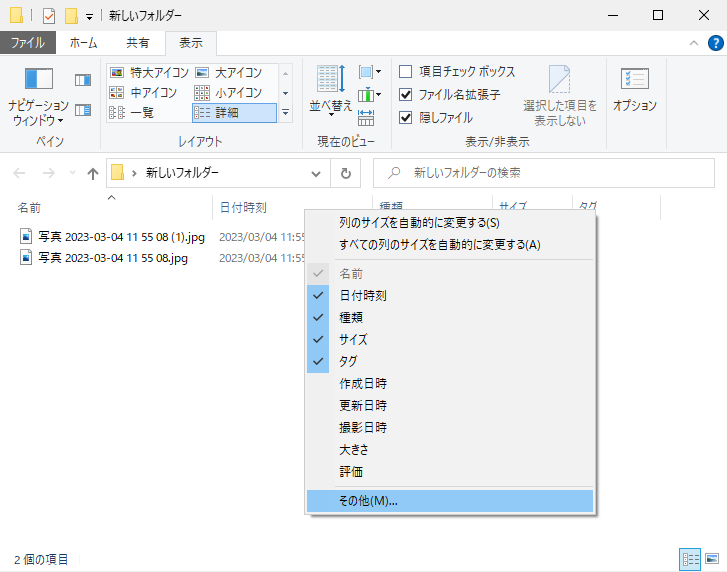Viewport: 727px width, 572px height.
Task: Enable 項目チェック ボックス checkbox
Action: [x=406, y=71]
